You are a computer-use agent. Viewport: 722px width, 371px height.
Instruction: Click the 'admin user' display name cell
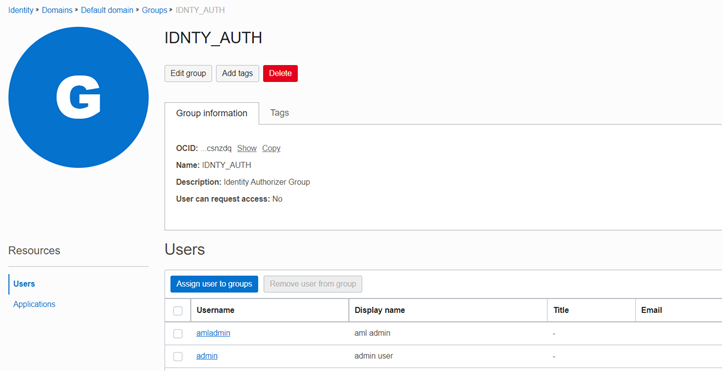(x=373, y=356)
